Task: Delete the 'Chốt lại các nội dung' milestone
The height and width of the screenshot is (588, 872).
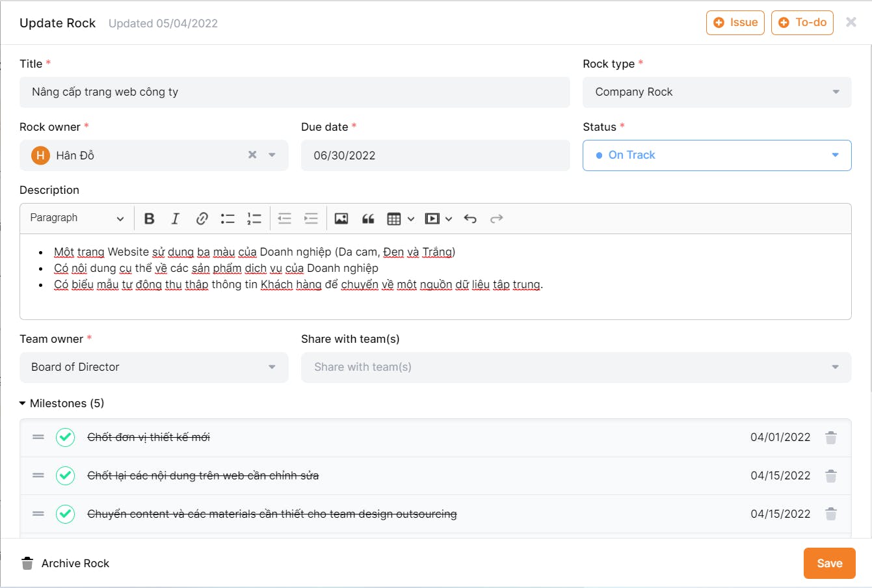Action: (831, 476)
